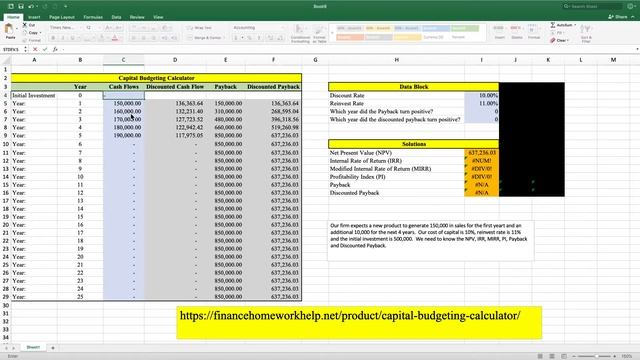Screen dimensions: 640x360
Task: Open the Page Layout ribbon tab
Action: 62,17
